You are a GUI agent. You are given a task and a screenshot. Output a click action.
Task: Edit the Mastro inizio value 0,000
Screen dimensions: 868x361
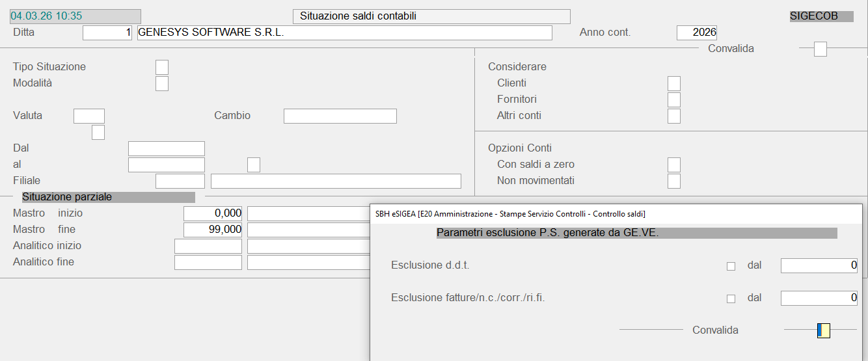tap(213, 213)
